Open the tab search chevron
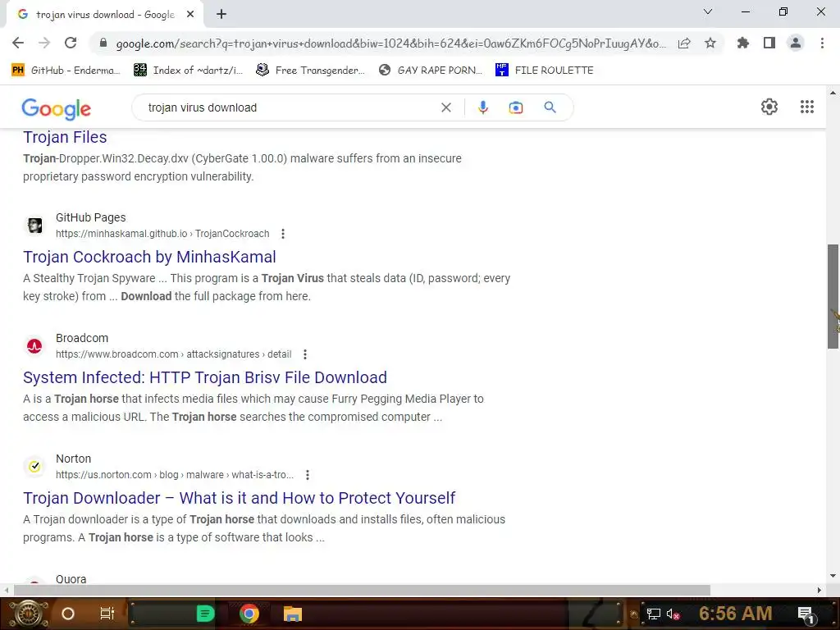840x630 pixels. 708,11
